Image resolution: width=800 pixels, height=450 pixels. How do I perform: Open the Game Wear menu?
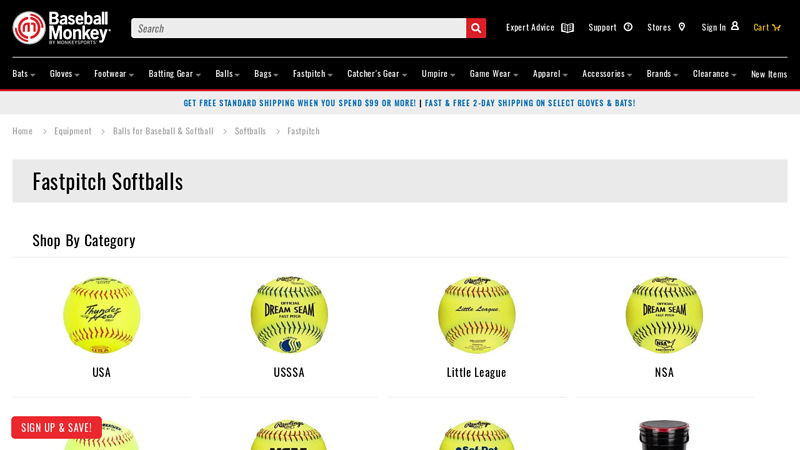[494, 74]
